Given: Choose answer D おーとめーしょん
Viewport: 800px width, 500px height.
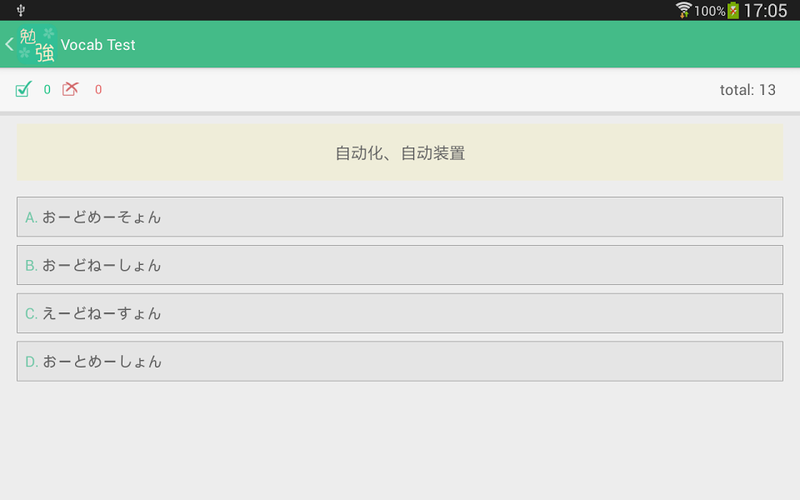Looking at the screenshot, I should [x=399, y=361].
